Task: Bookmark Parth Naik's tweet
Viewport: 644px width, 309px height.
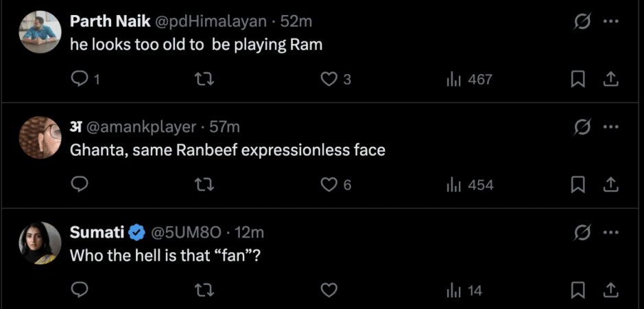Action: (x=577, y=80)
